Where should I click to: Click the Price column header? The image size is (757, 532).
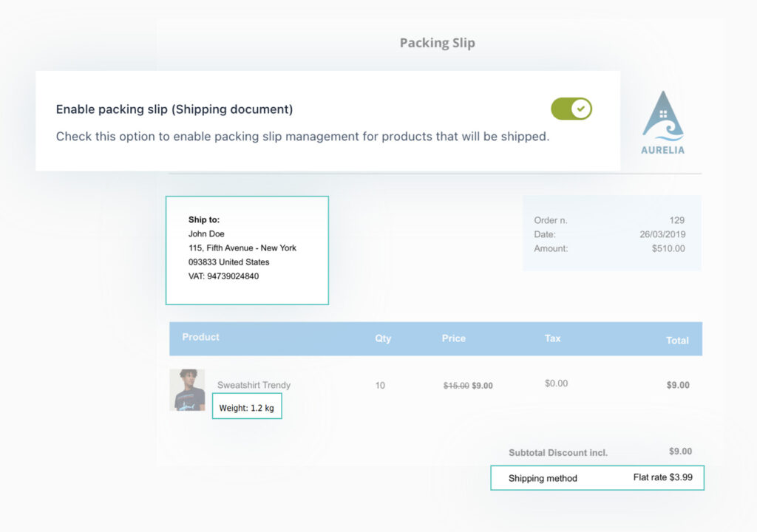click(x=454, y=338)
